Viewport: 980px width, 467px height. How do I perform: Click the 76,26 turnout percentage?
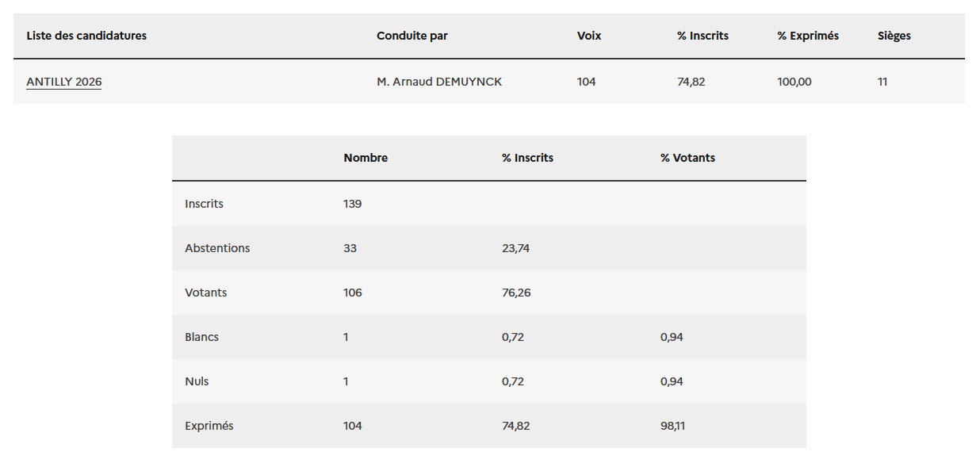click(x=516, y=293)
